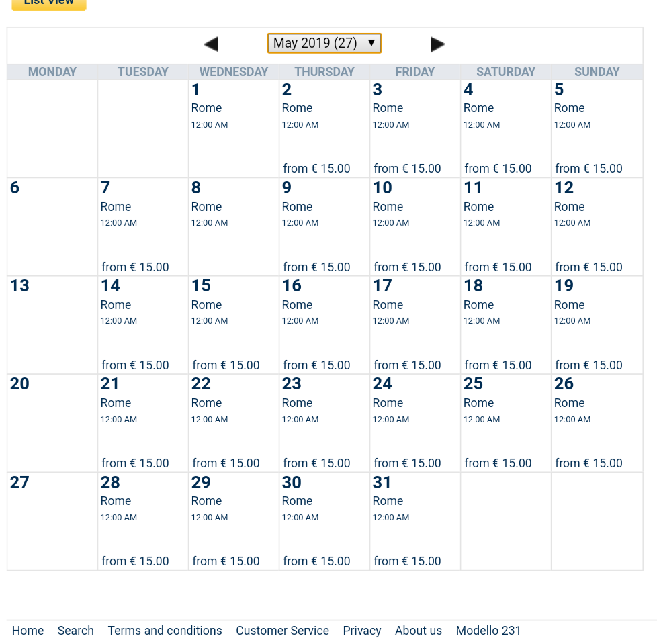Screen dimensions: 657x644
Task: Open the Home footer link
Action: click(28, 631)
